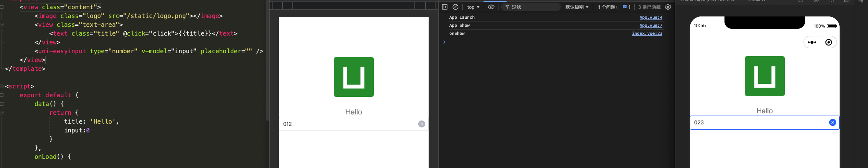Image resolution: width=868 pixels, height=168 pixels.
Task: Toggle the console sidebar panel icon
Action: click(445, 7)
